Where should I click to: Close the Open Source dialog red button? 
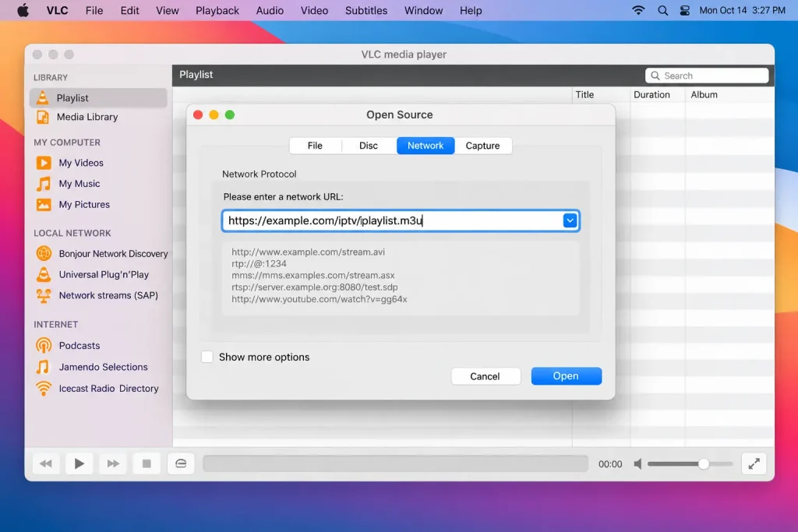click(198, 115)
